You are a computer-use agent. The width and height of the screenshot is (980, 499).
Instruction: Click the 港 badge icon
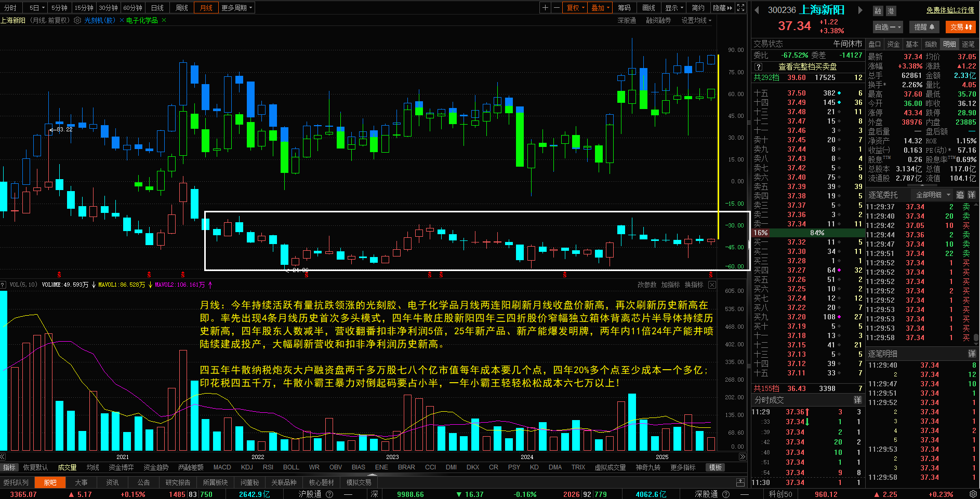[890, 11]
